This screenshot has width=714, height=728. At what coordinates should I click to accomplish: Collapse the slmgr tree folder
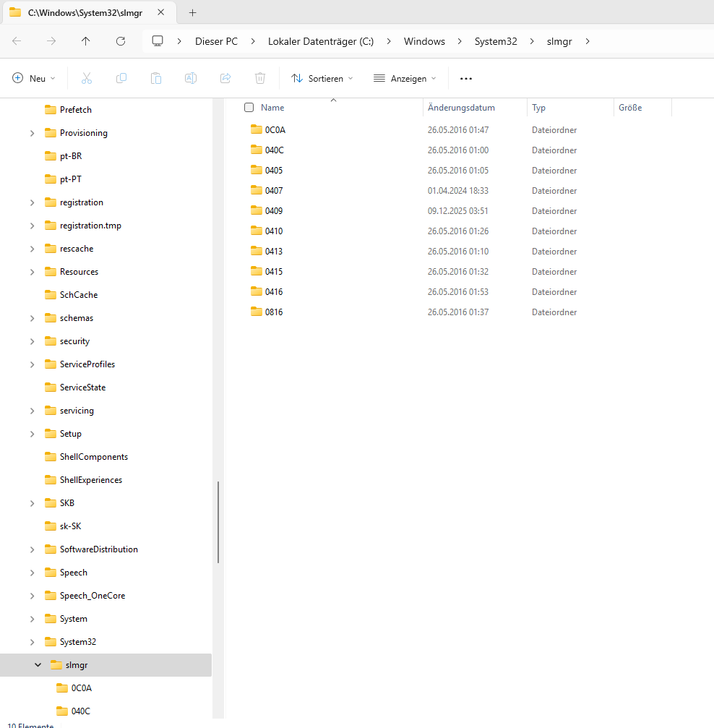(38, 665)
